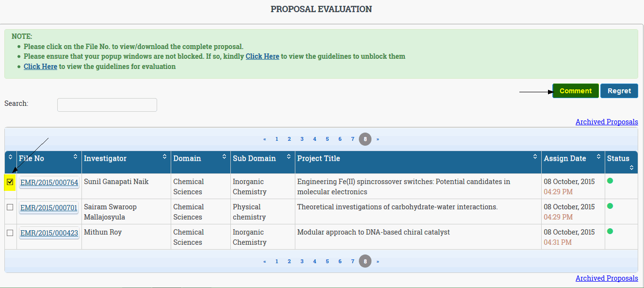Click into the Search input field
This screenshot has width=644, height=288.
[x=107, y=105]
